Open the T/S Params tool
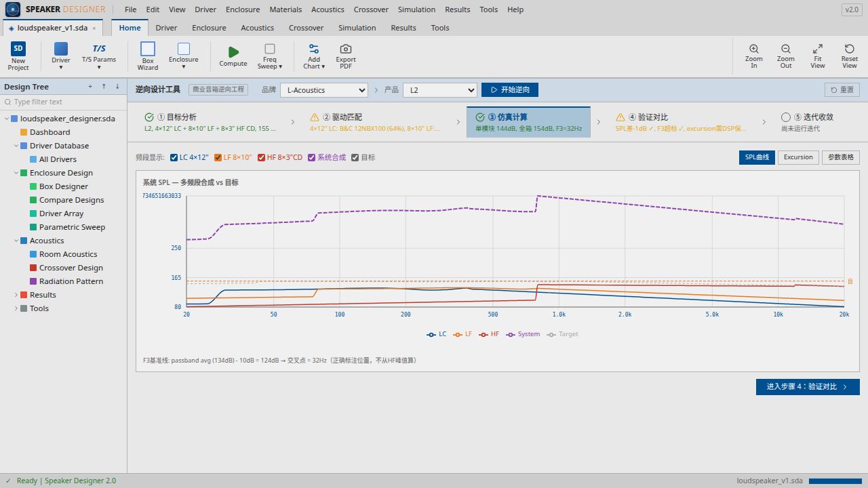Viewport: 868px width, 488px height. [x=99, y=56]
